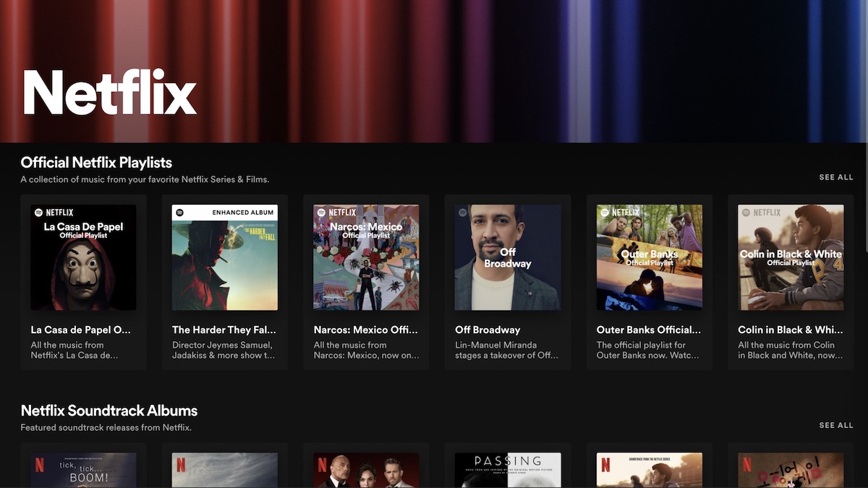Click the Narcos: Mexico cover art
Image resolution: width=868 pixels, height=488 pixels.
point(366,257)
